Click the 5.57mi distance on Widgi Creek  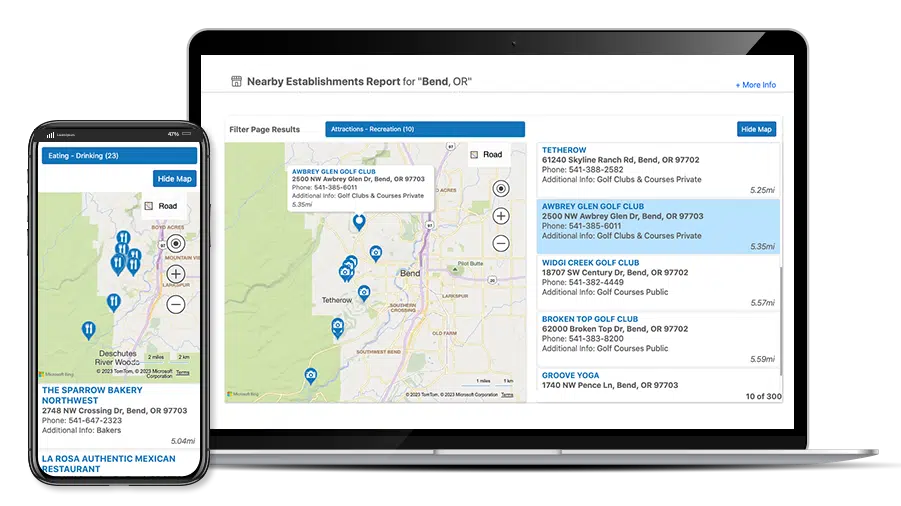(762, 303)
